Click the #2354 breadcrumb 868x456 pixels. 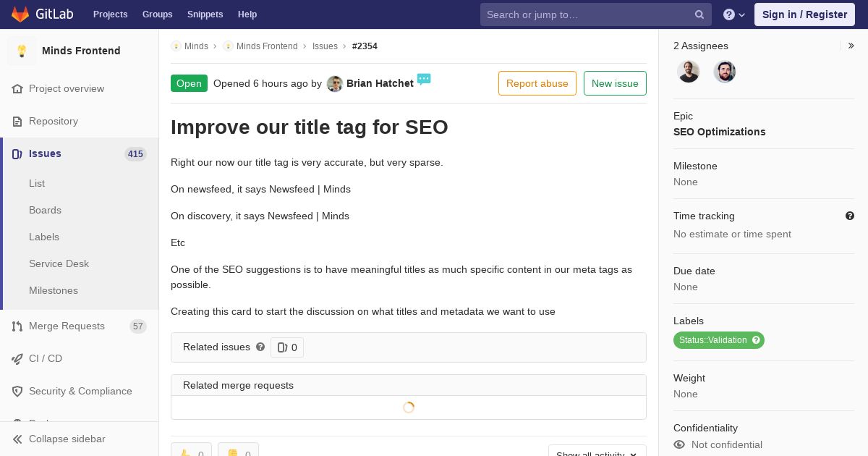(365, 46)
